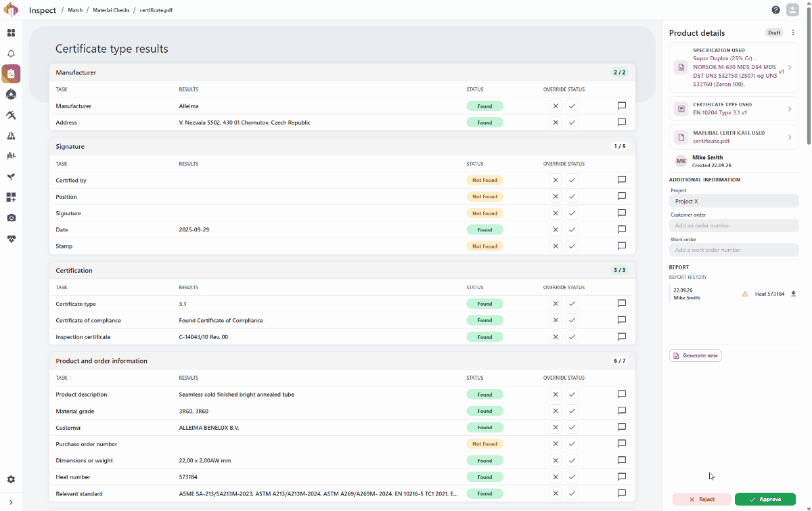Override Address row status with X
The image size is (812, 511).
pos(556,123)
